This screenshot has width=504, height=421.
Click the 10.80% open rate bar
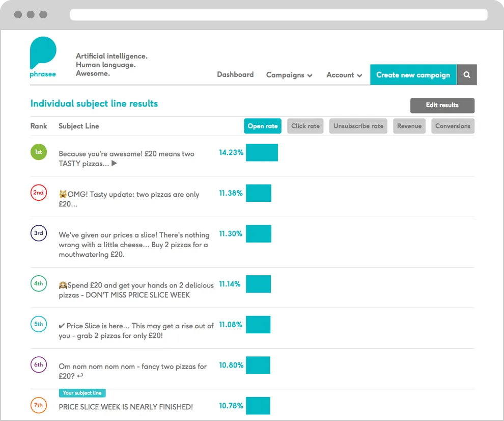tap(258, 365)
